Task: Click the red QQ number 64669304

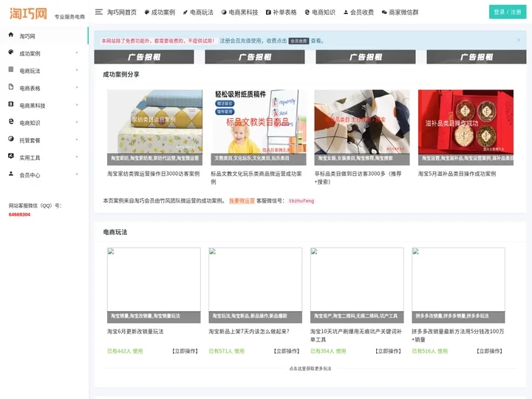Action: pos(19,214)
